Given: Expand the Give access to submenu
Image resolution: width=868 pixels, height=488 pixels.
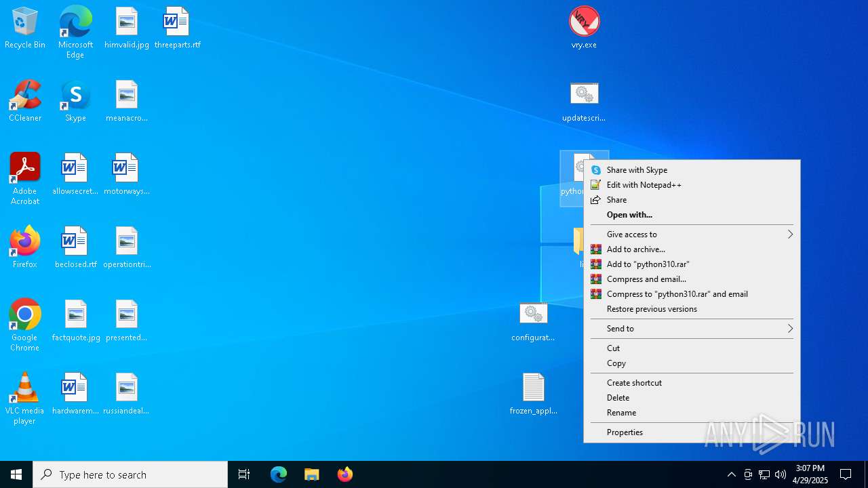Looking at the screenshot, I should 692,235.
